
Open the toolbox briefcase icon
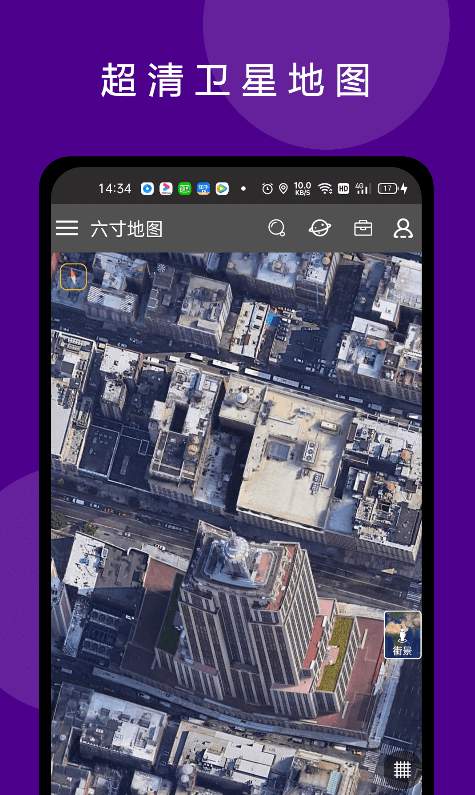tap(363, 228)
